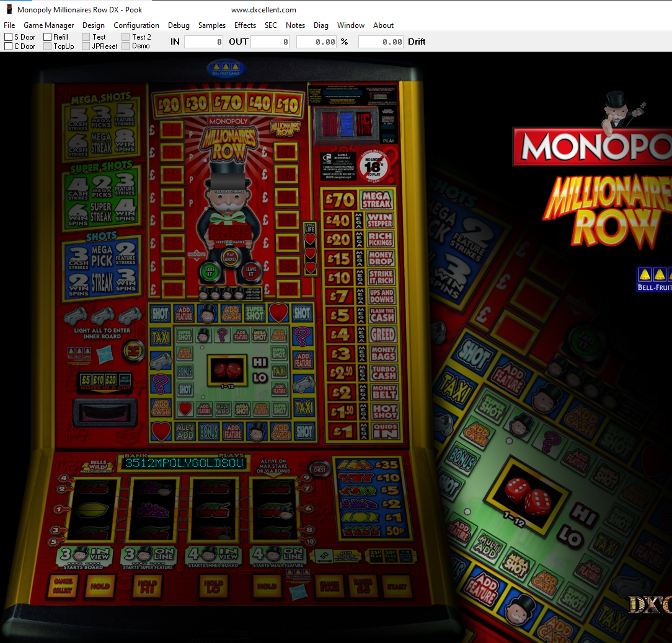Open the About menu
672x643 pixels.
point(383,25)
